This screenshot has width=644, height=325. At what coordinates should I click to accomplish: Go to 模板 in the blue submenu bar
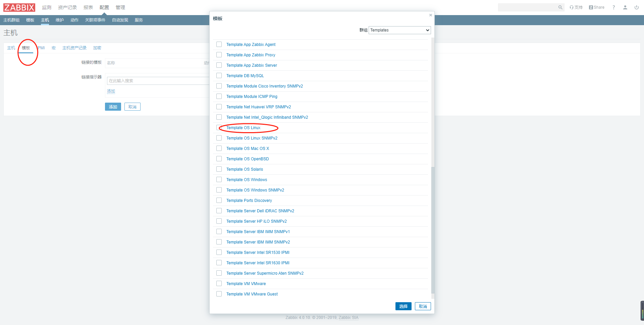coord(30,20)
